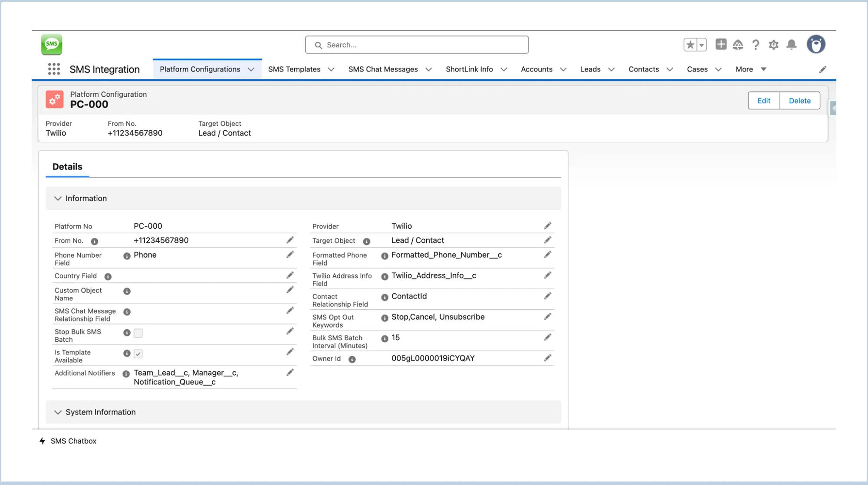Toggle the Stop Bulk SMS Batch checkbox
The image size is (868, 485).
pos(138,333)
